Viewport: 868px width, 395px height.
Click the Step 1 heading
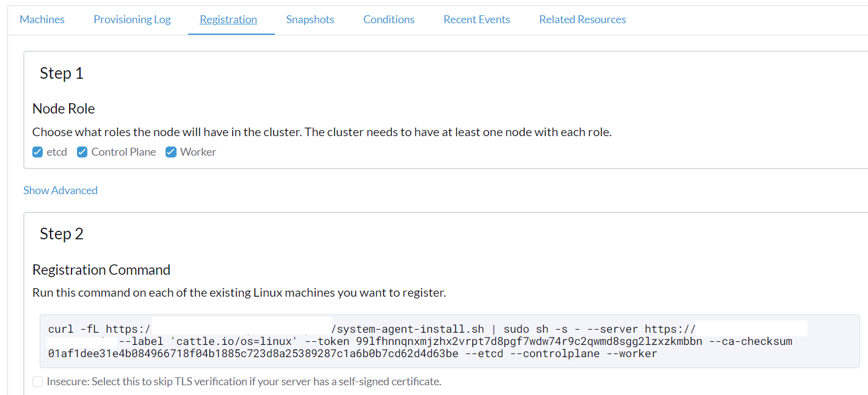[61, 73]
